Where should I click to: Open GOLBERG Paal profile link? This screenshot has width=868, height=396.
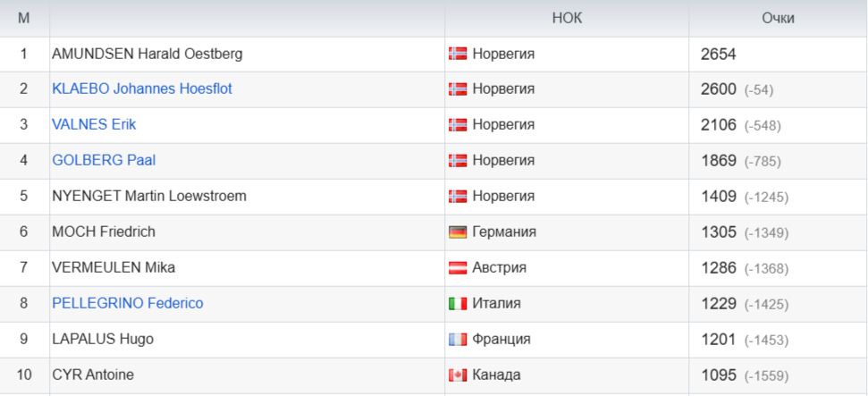[x=104, y=160]
